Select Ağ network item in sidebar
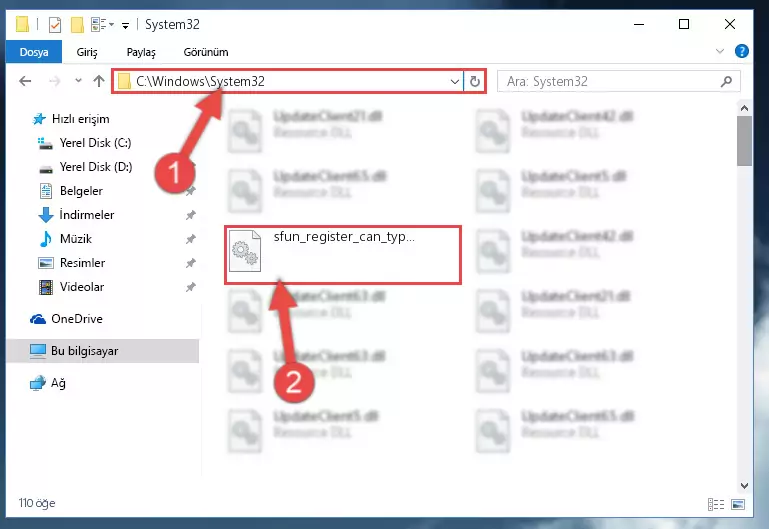This screenshot has height=529, width=769. 58,383
